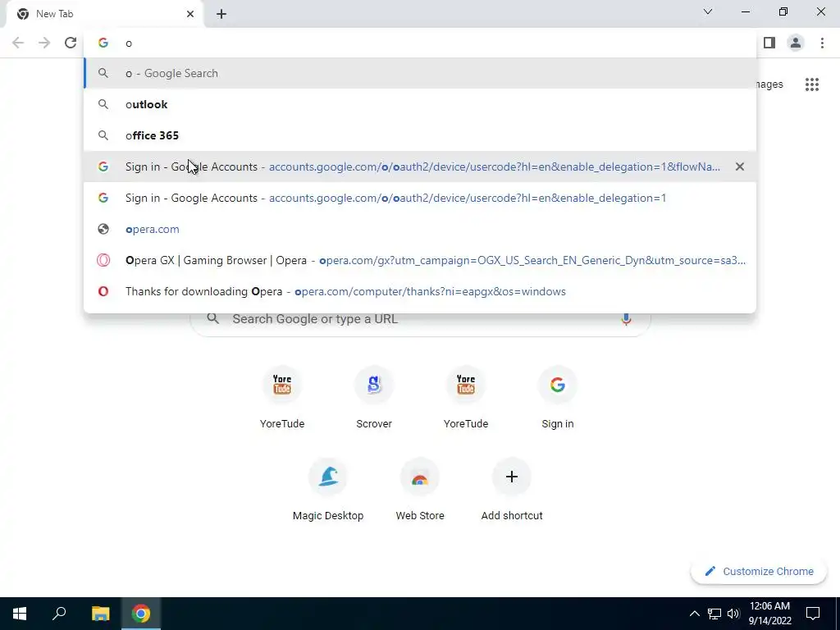840x630 pixels.
Task: Select the New Tab tab
Action: [x=104, y=14]
